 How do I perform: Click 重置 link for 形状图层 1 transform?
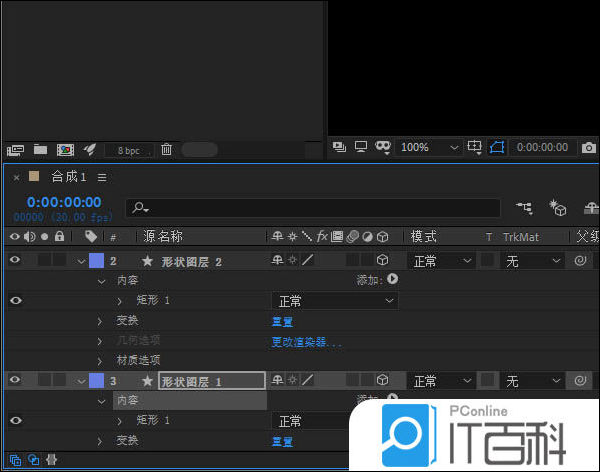[282, 441]
